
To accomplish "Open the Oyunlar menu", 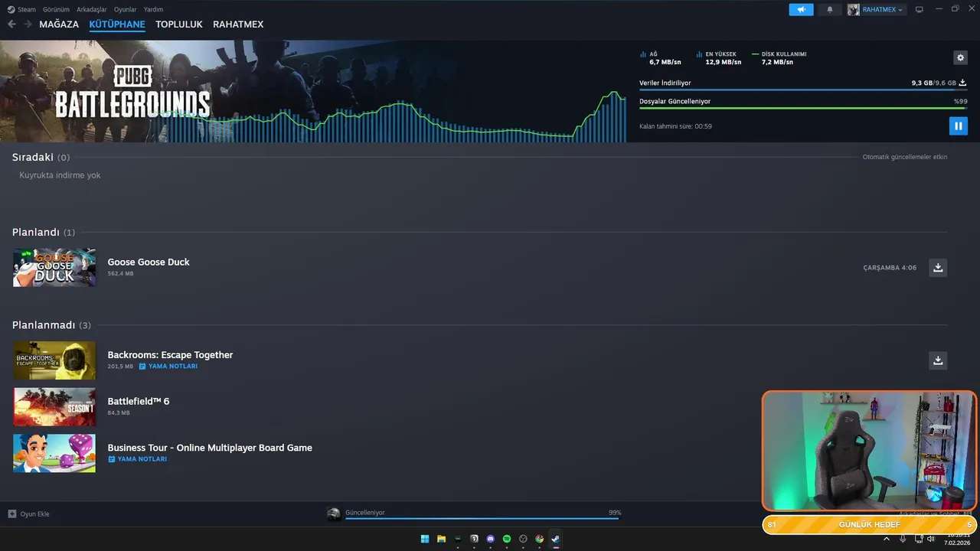I will 126,9.
